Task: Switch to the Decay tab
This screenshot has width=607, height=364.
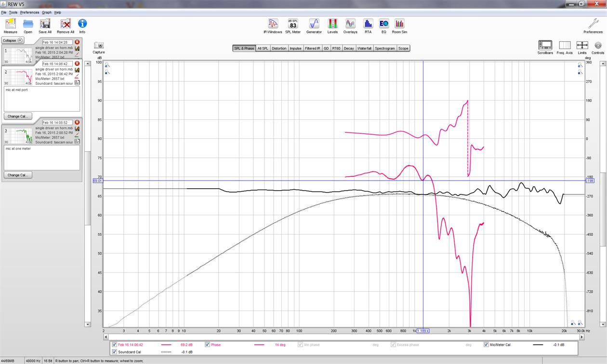Action: (349, 49)
